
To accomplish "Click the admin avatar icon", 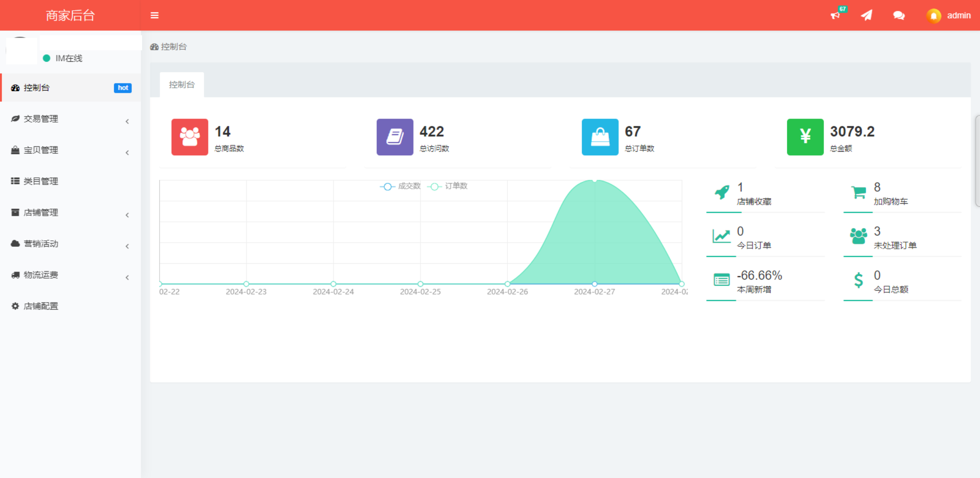I will click(x=933, y=16).
